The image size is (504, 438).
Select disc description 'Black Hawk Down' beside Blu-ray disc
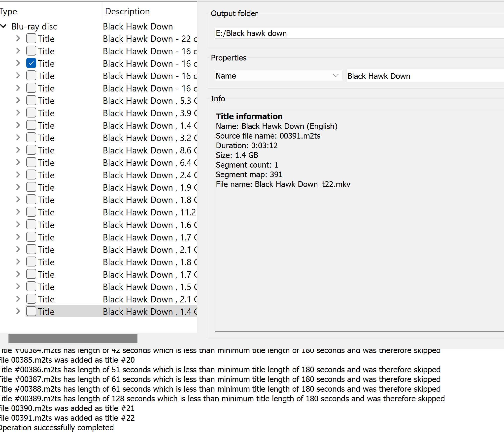click(x=138, y=27)
